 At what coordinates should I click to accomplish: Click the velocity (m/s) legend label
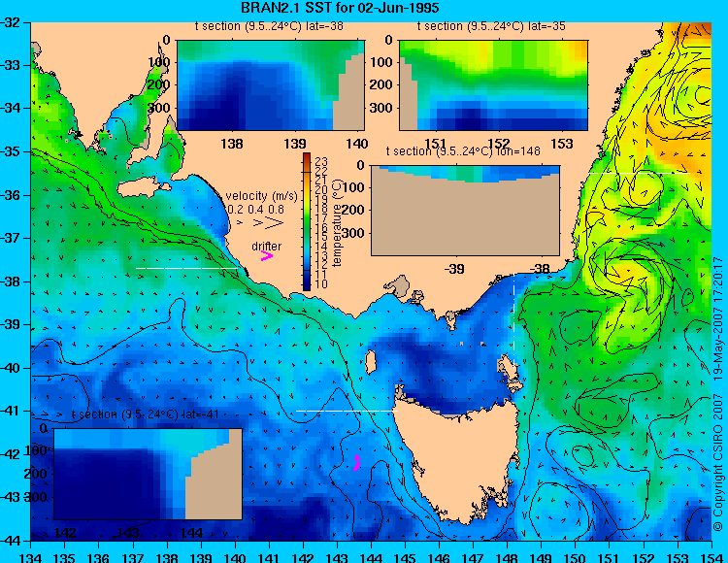click(261, 196)
